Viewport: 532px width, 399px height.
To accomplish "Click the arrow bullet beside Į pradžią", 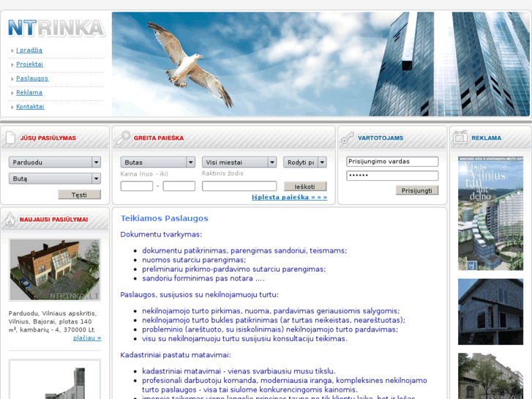I will pos(12,51).
